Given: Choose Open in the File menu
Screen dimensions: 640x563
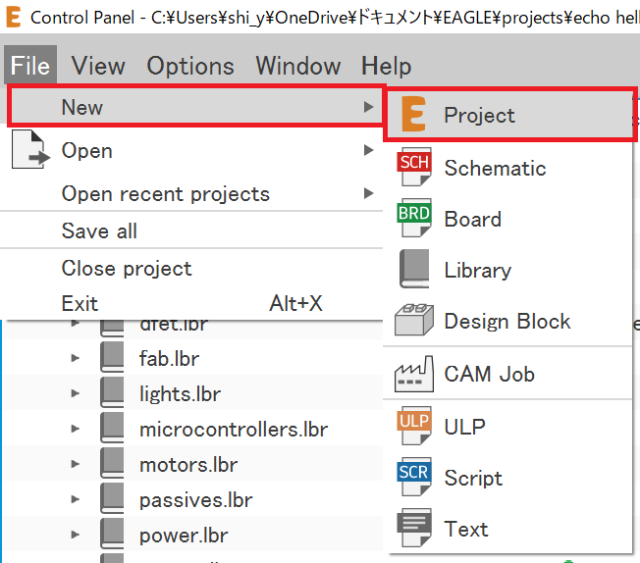Looking at the screenshot, I should pos(192,150).
